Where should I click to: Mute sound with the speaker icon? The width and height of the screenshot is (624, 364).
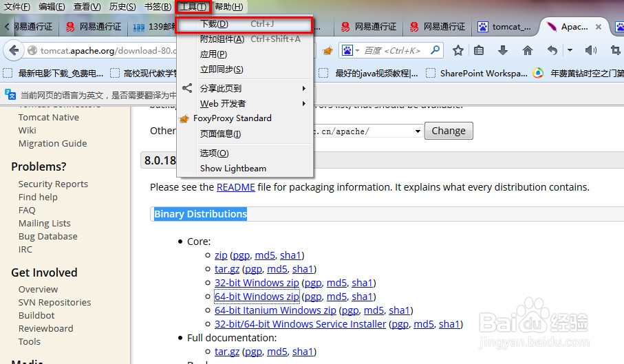[590, 50]
